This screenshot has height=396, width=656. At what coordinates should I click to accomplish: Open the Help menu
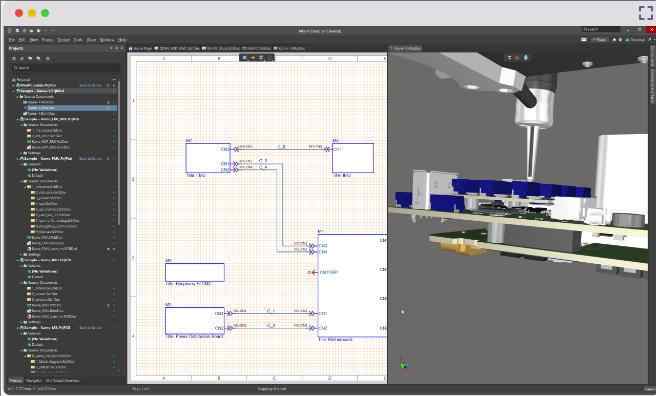coord(122,40)
